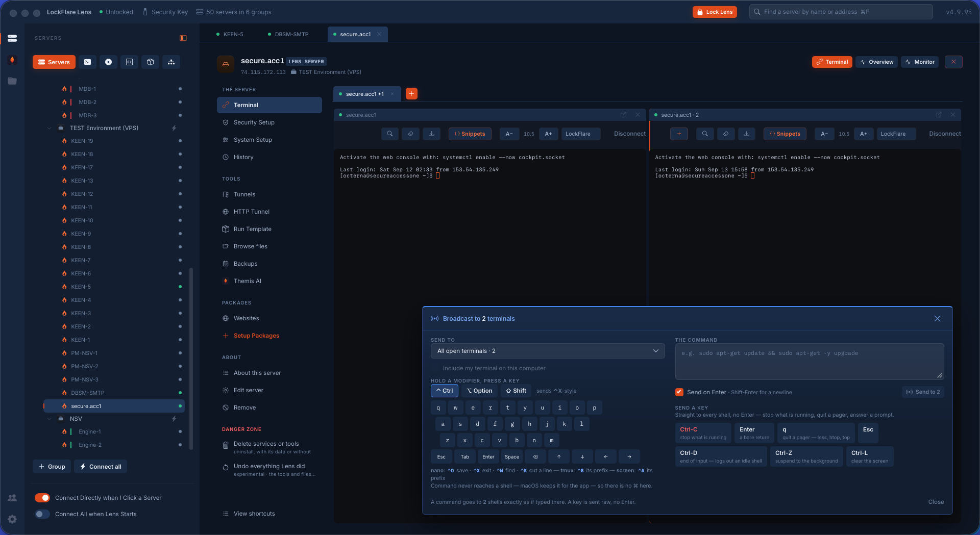Click lightning bolt on NSV group

point(174,419)
